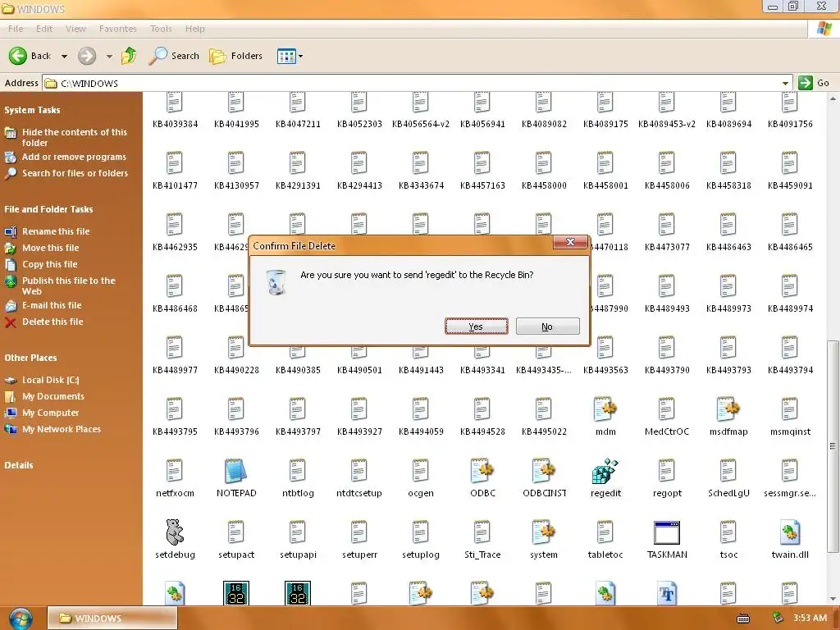Open the Help menu
Image resolution: width=840 pixels, height=630 pixels.
195,29
